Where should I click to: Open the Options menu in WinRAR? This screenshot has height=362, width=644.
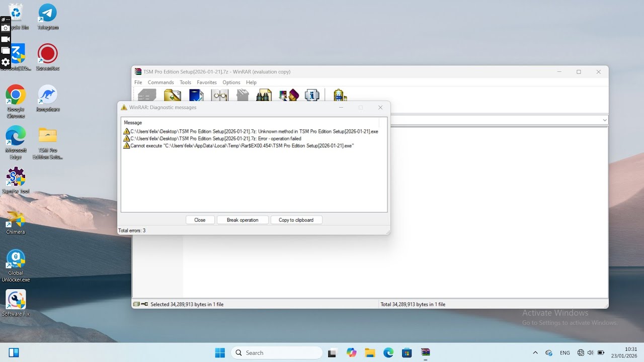pos(231,82)
